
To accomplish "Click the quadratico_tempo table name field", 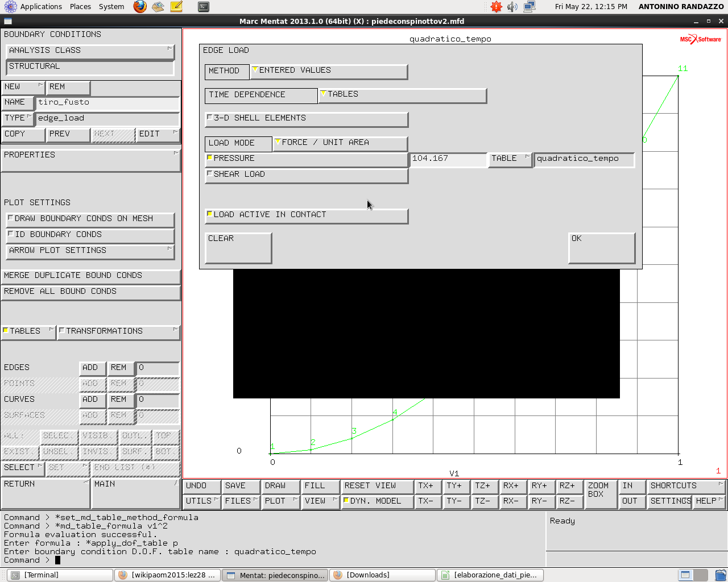I will [584, 159].
